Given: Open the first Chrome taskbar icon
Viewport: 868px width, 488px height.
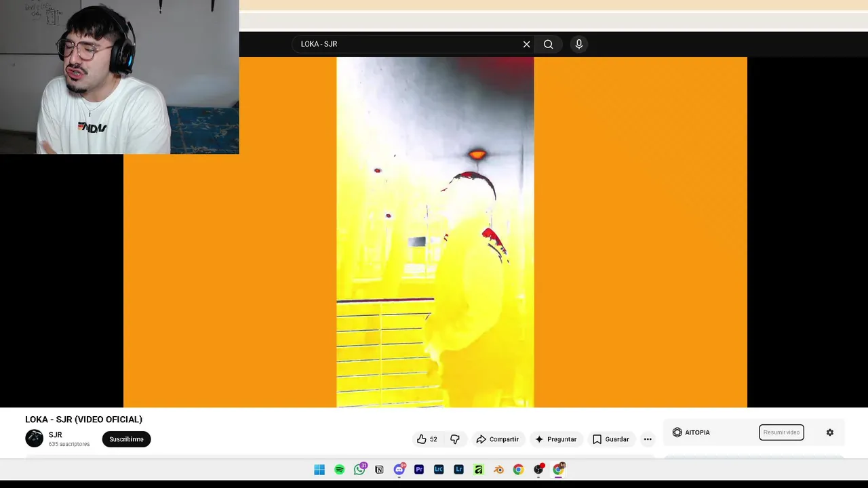Looking at the screenshot, I should pyautogui.click(x=518, y=470).
